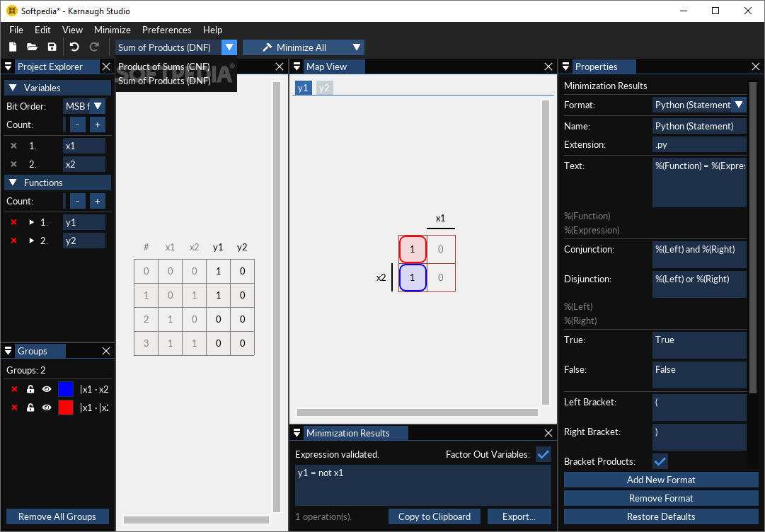765x532 pixels.
Task: Open the Edit menu
Action: [42, 30]
